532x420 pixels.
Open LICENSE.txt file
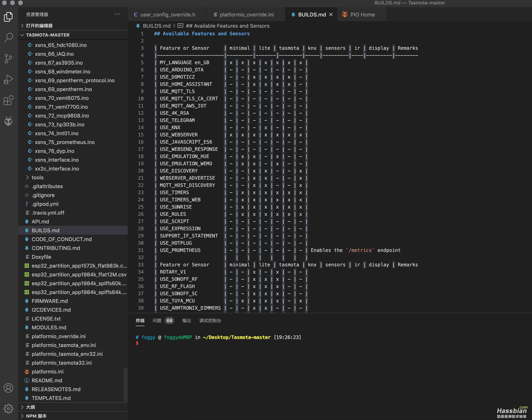point(73,319)
